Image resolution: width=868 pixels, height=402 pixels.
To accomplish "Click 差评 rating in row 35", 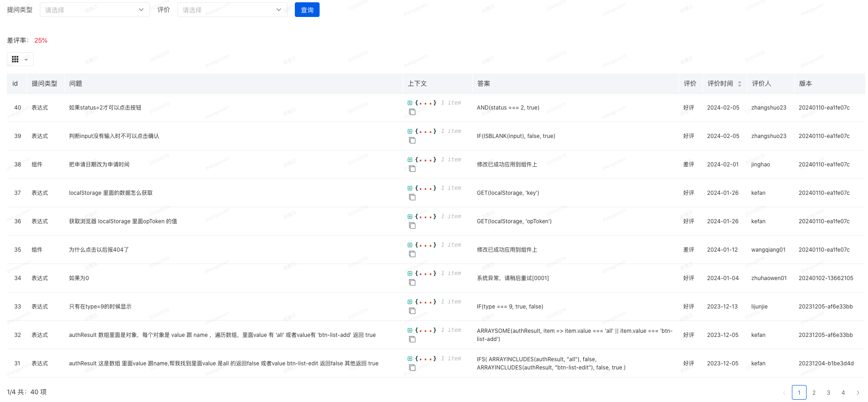I will pyautogui.click(x=689, y=250).
